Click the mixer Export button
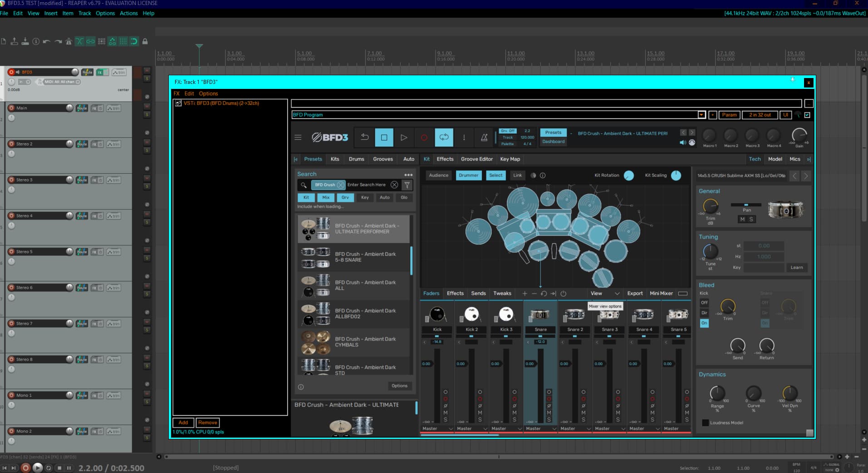 (x=635, y=293)
